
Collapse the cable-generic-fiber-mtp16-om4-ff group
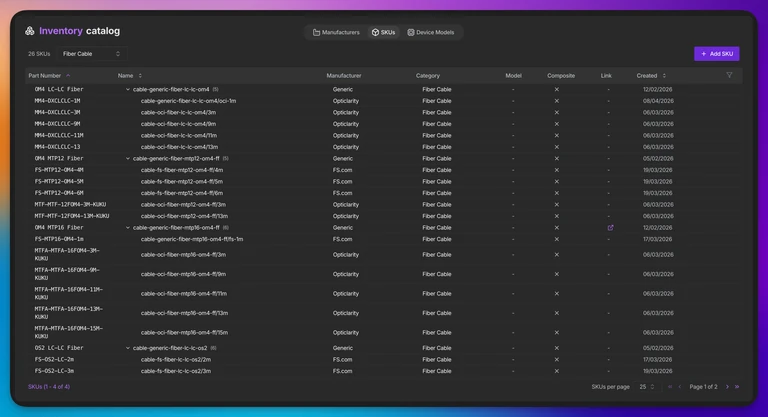click(x=128, y=228)
